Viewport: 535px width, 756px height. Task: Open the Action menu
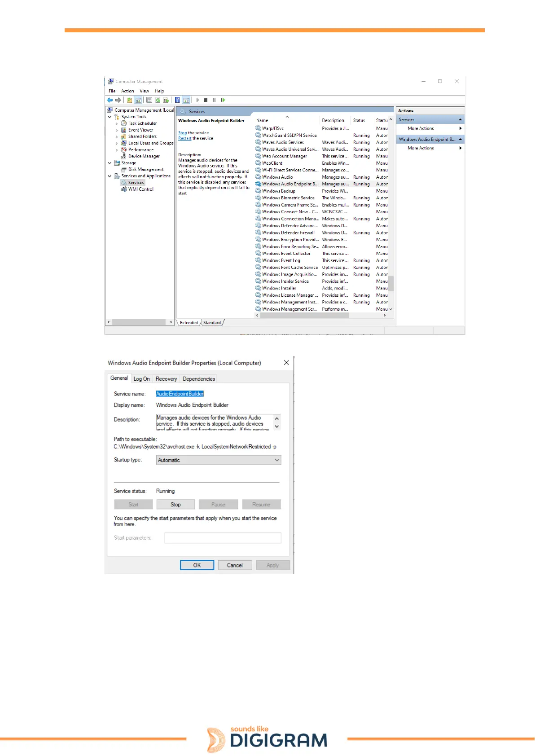coord(127,91)
